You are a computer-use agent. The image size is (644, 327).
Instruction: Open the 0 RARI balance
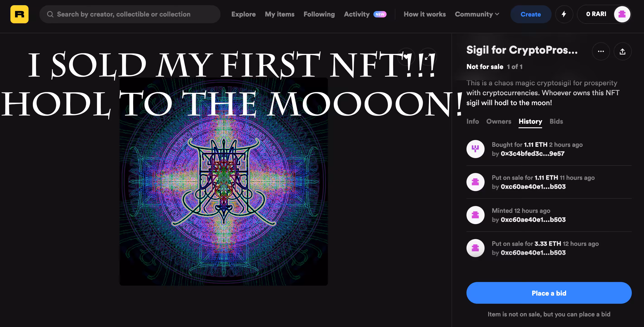tap(596, 14)
